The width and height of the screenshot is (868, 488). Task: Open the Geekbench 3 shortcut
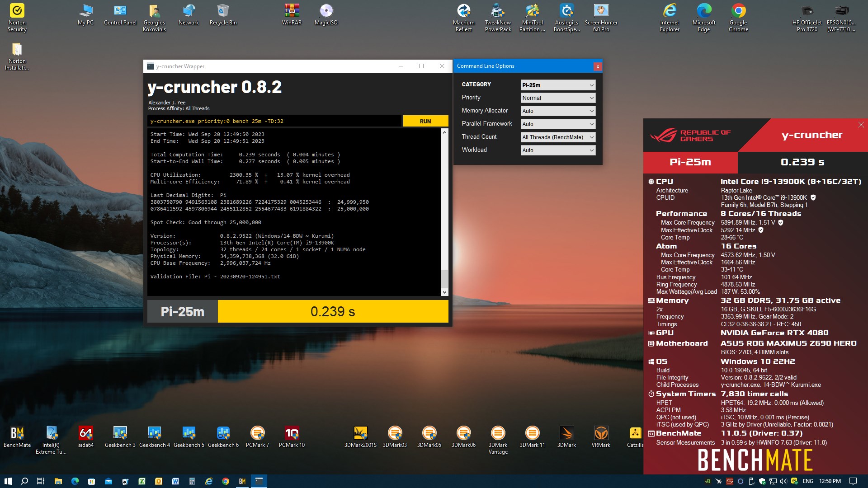(x=120, y=437)
